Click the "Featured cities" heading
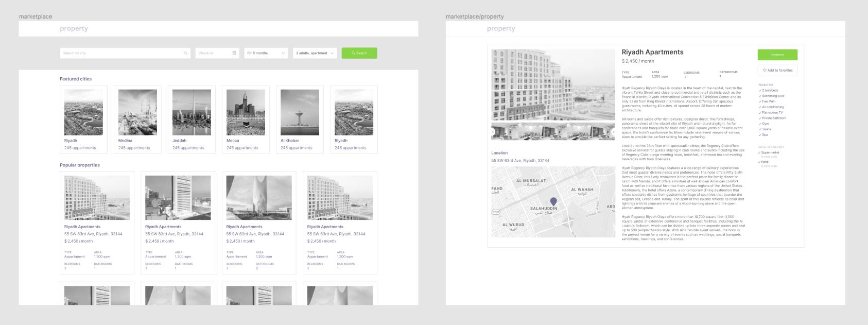The width and height of the screenshot is (868, 325). coord(76,79)
